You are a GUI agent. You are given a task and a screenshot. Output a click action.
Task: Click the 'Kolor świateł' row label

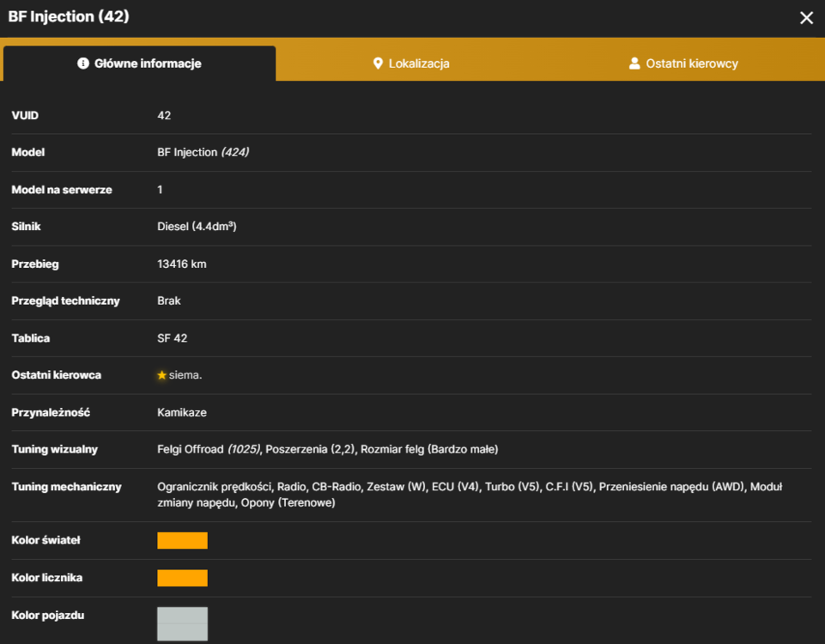(x=45, y=540)
